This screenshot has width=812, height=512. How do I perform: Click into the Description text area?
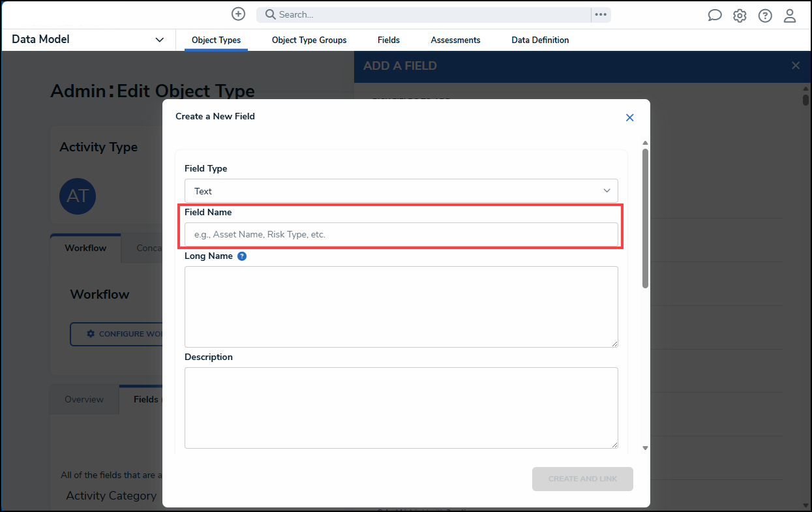401,408
